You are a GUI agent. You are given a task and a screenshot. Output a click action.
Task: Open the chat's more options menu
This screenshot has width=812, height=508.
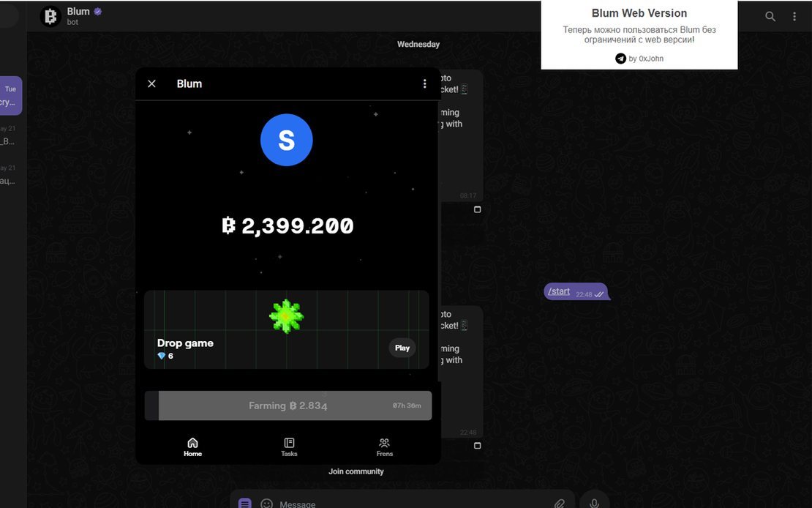[x=794, y=16]
